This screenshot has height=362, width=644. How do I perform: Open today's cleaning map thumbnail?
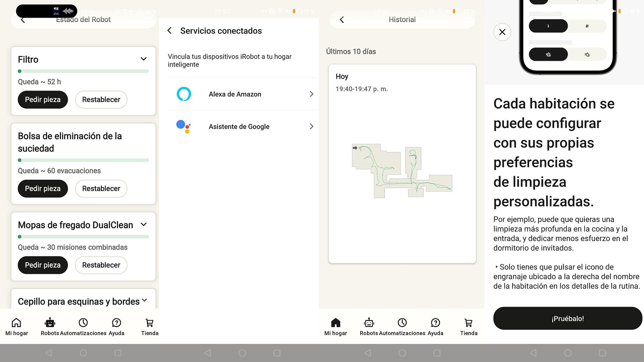[402, 171]
